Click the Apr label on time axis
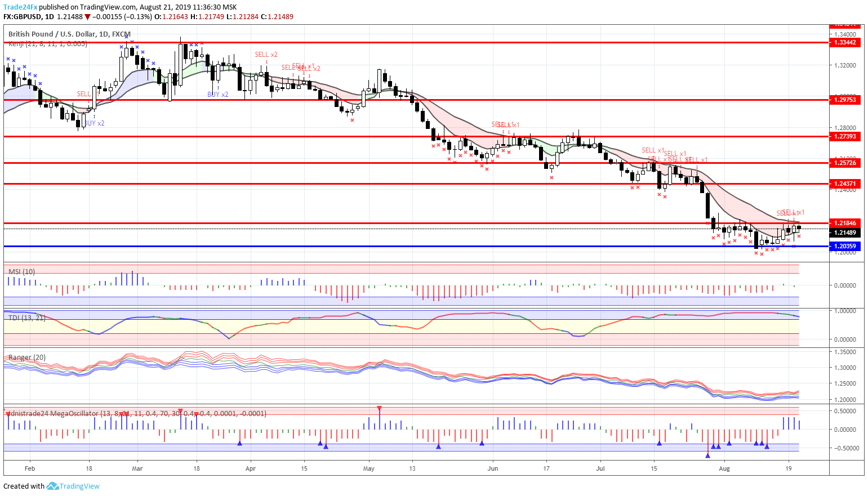Viewport: 868px width, 496px height. pos(251,468)
